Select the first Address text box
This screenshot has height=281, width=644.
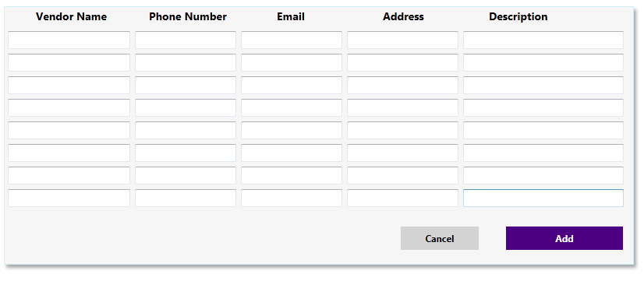pyautogui.click(x=402, y=40)
